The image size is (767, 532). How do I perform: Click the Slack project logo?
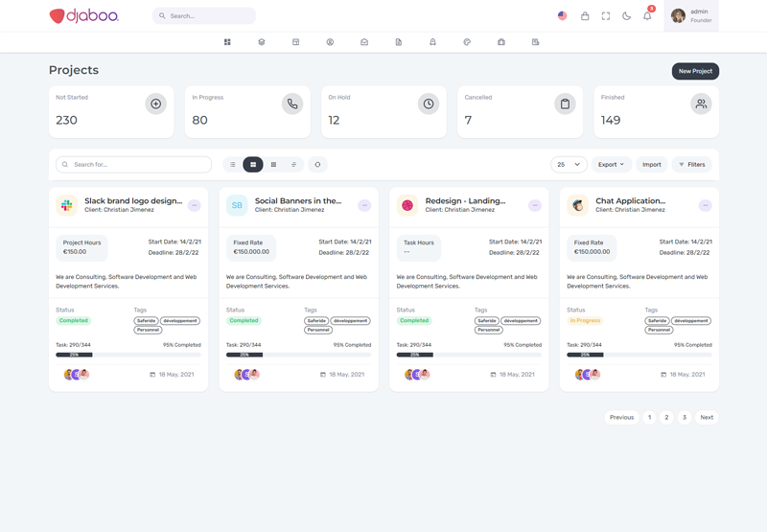67,205
